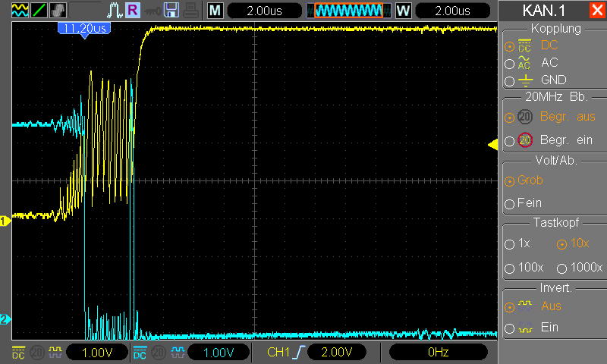This screenshot has width=607, height=364.
Task: Enable Begr. ein bandwidth limit radio button
Action: pyautogui.click(x=509, y=141)
